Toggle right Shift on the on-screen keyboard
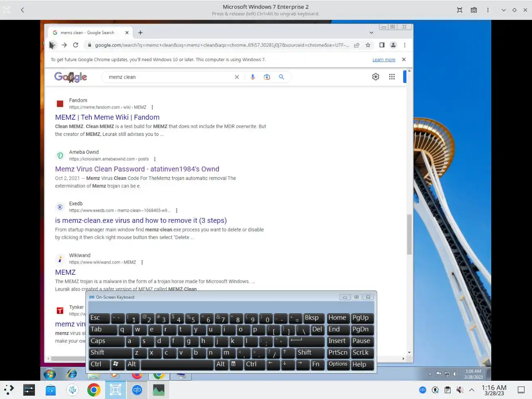Viewport: 532px width, 399px height. point(310,353)
